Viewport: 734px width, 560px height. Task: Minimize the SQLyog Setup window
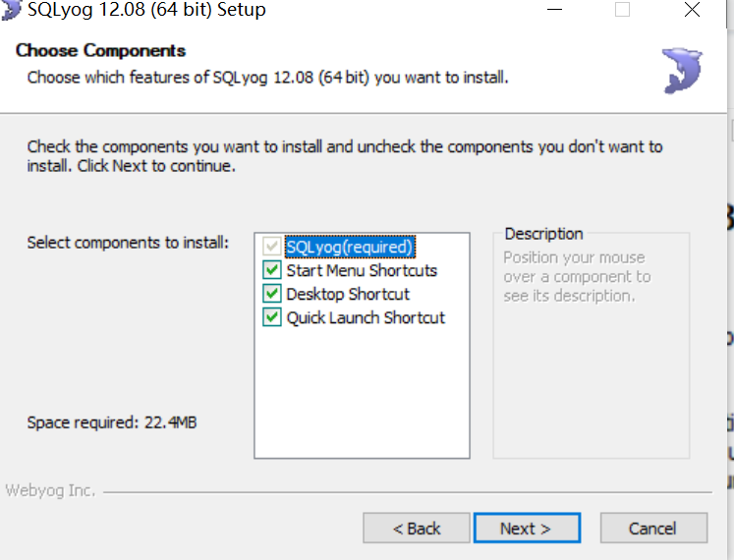point(555,10)
